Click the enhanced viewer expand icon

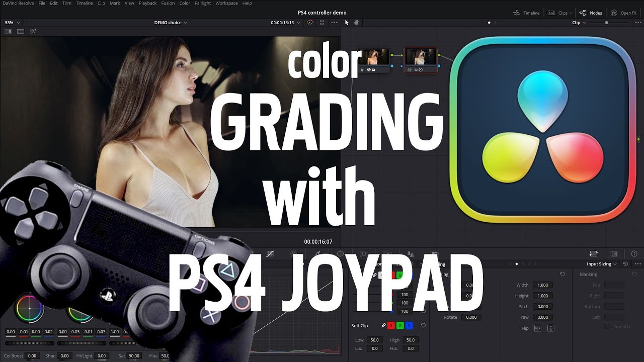tap(322, 23)
